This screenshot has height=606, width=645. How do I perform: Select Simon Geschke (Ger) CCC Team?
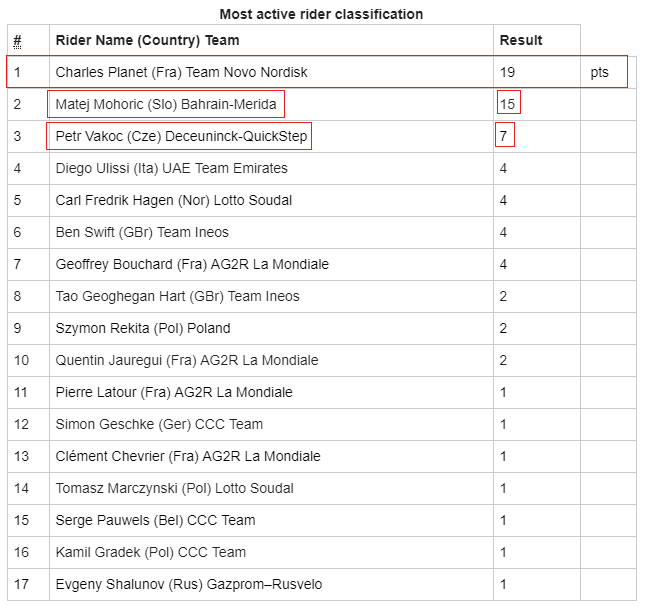[159, 424]
